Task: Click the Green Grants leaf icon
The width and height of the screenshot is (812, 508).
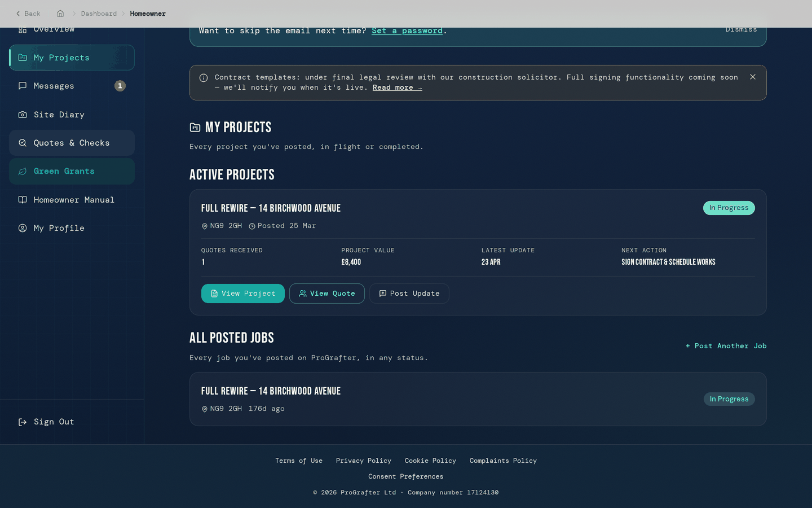Action: point(23,172)
